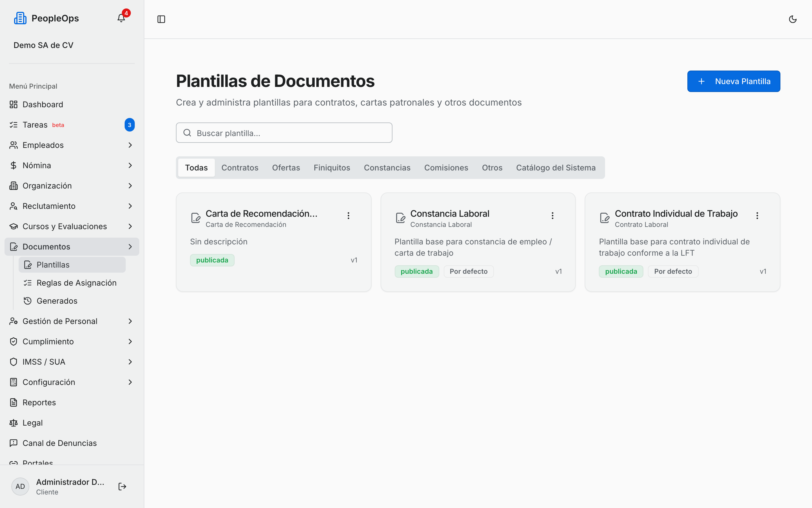The width and height of the screenshot is (812, 508).
Task: Open the Carta de Recomendación template title
Action: point(261,214)
